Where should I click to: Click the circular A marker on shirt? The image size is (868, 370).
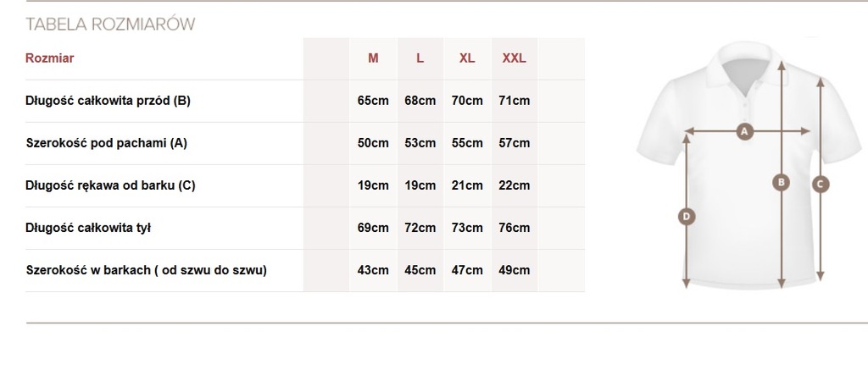pos(744,131)
